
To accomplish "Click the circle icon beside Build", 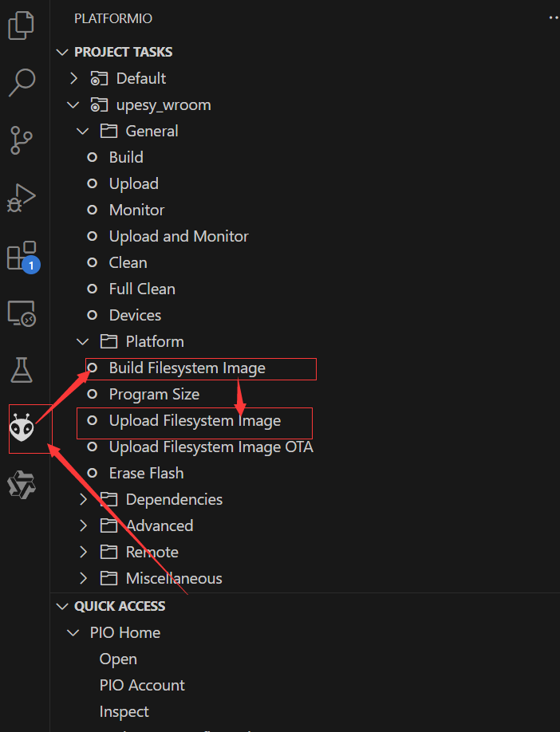I will [x=93, y=157].
